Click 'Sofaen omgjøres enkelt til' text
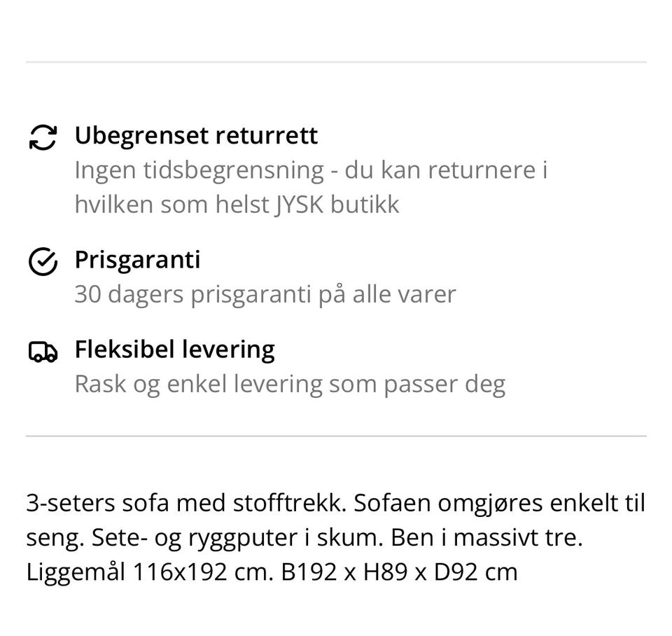This screenshot has height=636, width=672. (500, 503)
